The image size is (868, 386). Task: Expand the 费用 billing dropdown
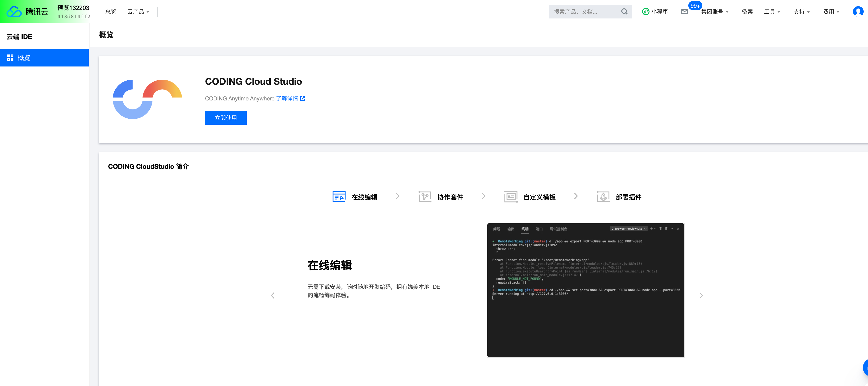[831, 12]
